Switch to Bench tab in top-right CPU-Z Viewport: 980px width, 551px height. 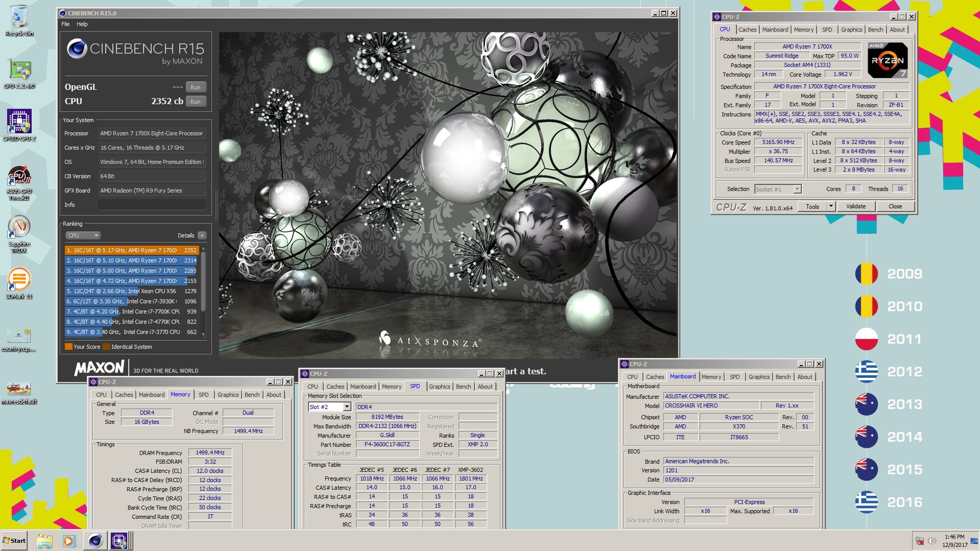pyautogui.click(x=875, y=30)
